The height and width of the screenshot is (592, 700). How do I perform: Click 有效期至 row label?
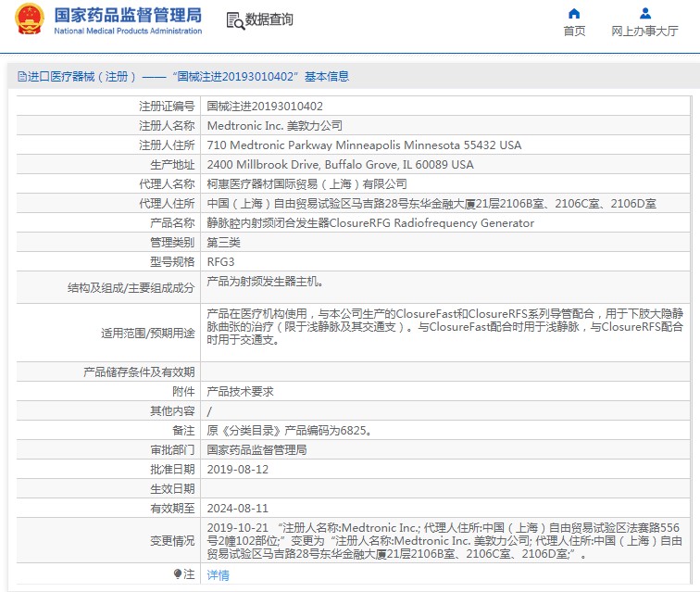[172, 509]
